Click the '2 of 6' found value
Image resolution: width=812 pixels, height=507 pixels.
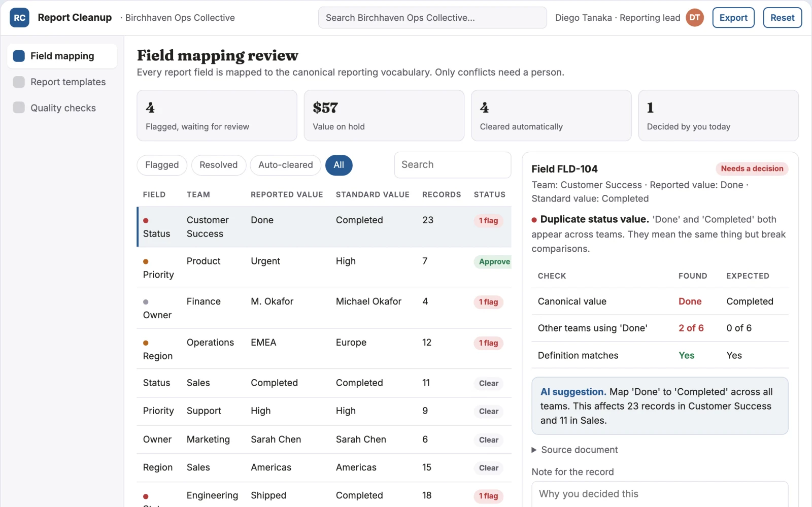pos(691,328)
